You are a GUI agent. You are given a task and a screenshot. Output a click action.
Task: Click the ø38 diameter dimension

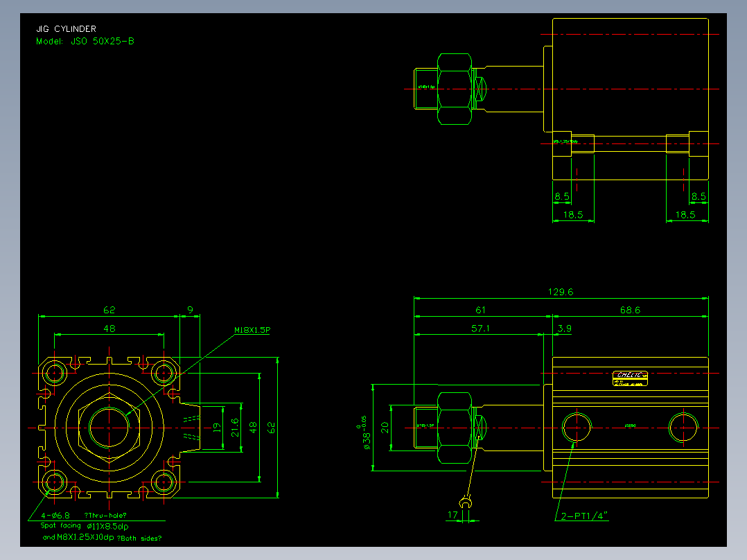365,433
